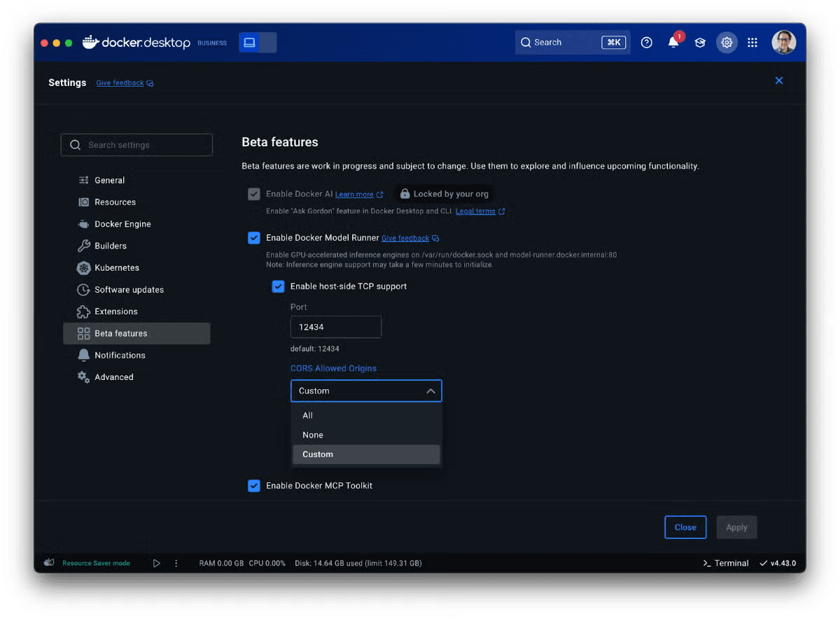The image size is (840, 618).
Task: Click Give feedback link for Model Runner
Action: point(405,239)
